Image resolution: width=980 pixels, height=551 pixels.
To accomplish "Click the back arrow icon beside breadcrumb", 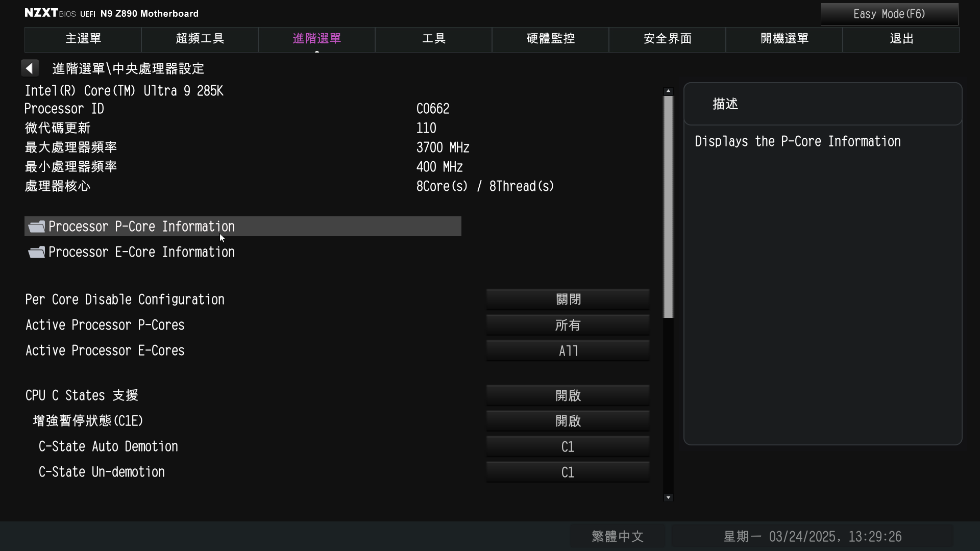I will 30,68.
